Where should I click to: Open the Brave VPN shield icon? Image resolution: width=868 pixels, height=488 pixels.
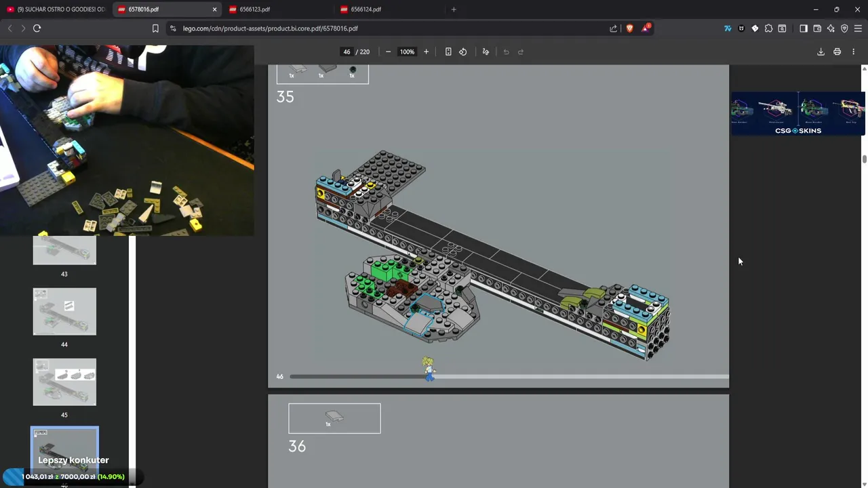(844, 28)
